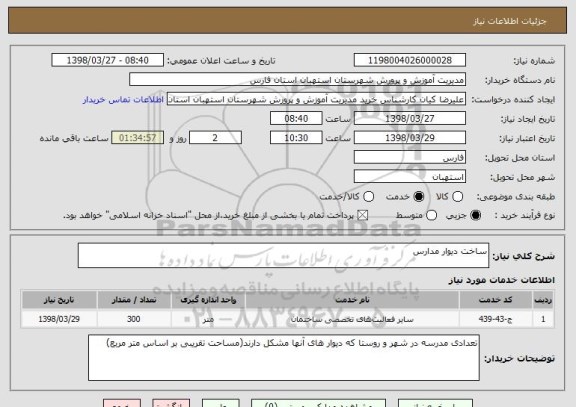Click the شهر محل تحویل label
Viewport: 576px width, 407px height.
tap(523, 177)
